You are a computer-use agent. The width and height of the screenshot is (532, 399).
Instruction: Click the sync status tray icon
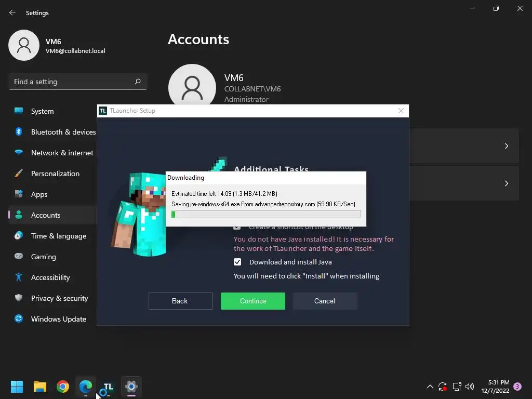[x=443, y=387]
